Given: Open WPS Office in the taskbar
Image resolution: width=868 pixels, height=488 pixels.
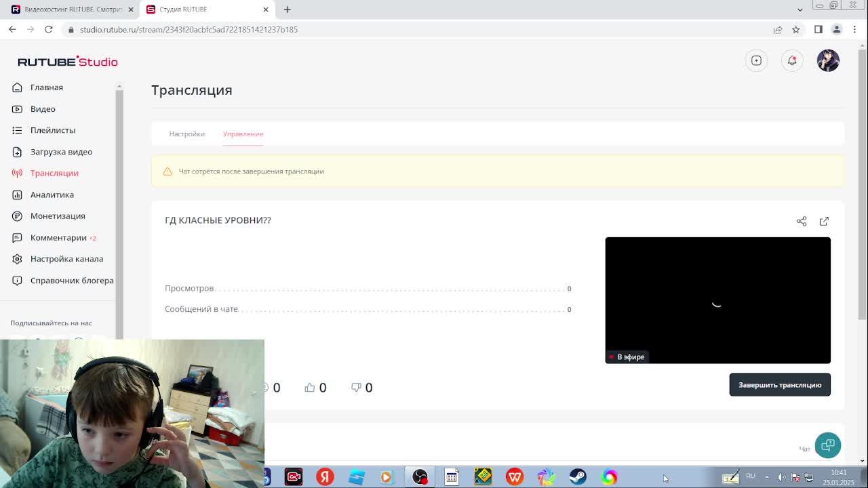Looking at the screenshot, I should tap(515, 476).
